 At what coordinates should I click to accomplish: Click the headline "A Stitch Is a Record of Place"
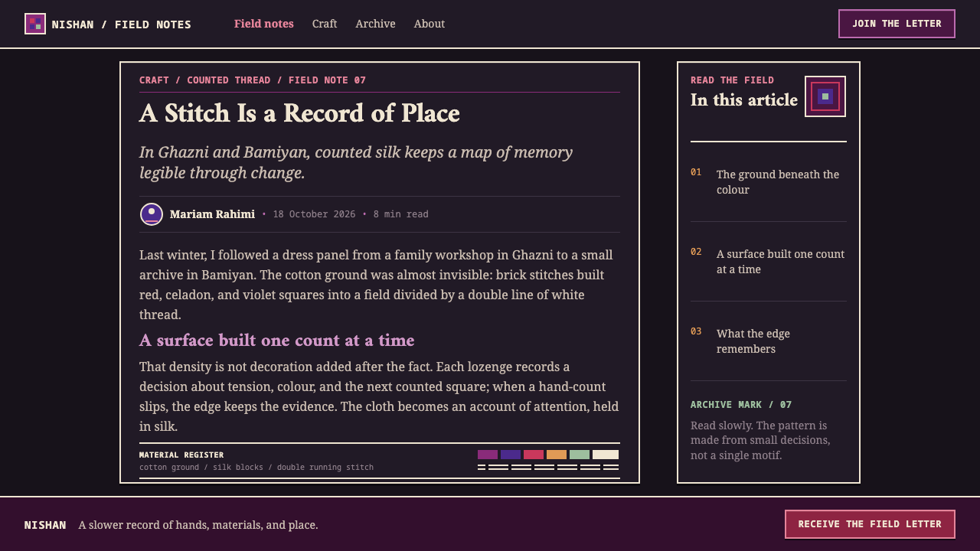coord(299,113)
